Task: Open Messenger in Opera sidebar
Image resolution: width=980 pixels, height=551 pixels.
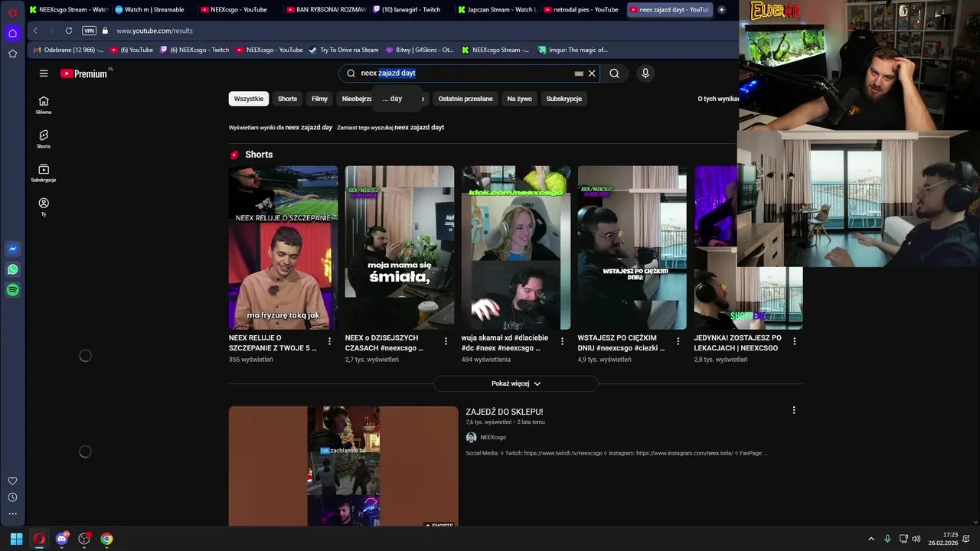Action: [x=12, y=249]
